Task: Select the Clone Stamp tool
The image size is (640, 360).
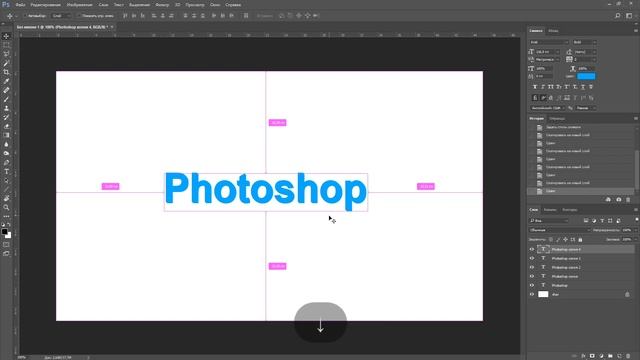Action: (x=6, y=108)
